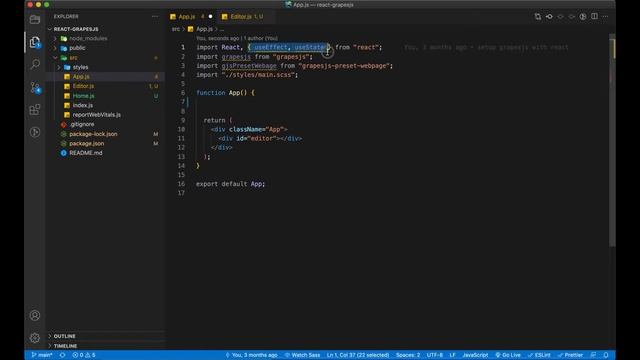Image resolution: width=640 pixels, height=360 pixels.
Task: Click the '1 author (You)' code lens
Action: coord(261,38)
